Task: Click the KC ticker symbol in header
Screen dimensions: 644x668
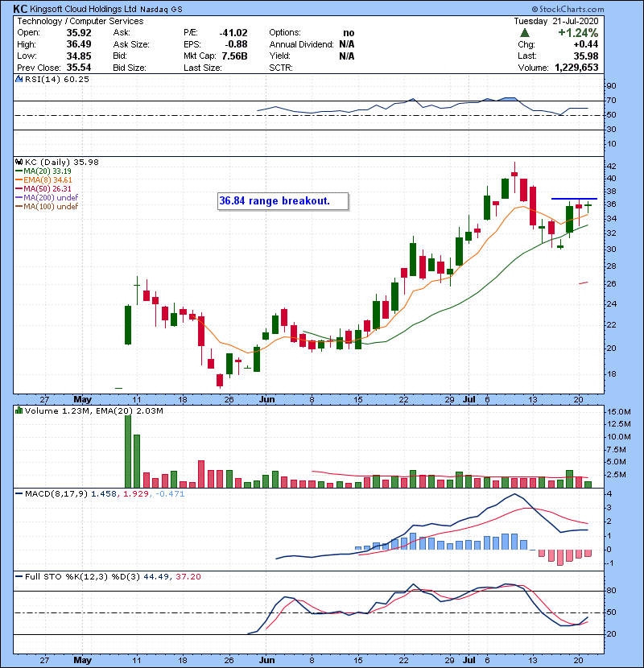Action: pos(20,9)
